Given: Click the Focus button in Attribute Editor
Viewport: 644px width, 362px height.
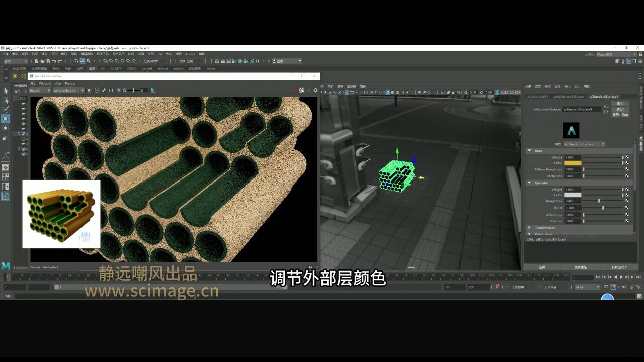Looking at the screenshot, I should click(620, 104).
